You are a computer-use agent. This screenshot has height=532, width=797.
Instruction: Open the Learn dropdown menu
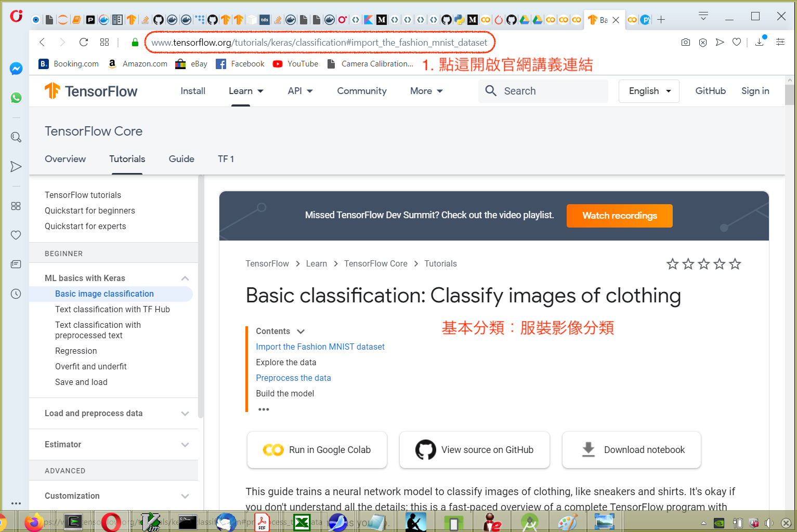(246, 91)
